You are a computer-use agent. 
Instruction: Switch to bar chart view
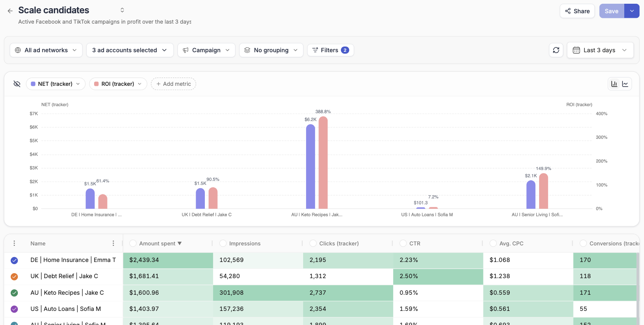pos(614,84)
